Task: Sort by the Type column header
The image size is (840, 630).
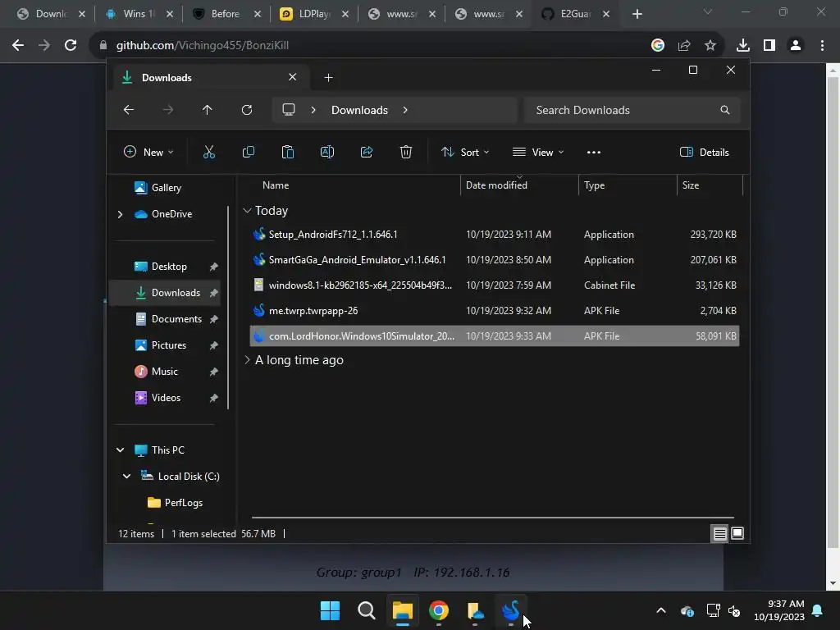Action: [594, 185]
